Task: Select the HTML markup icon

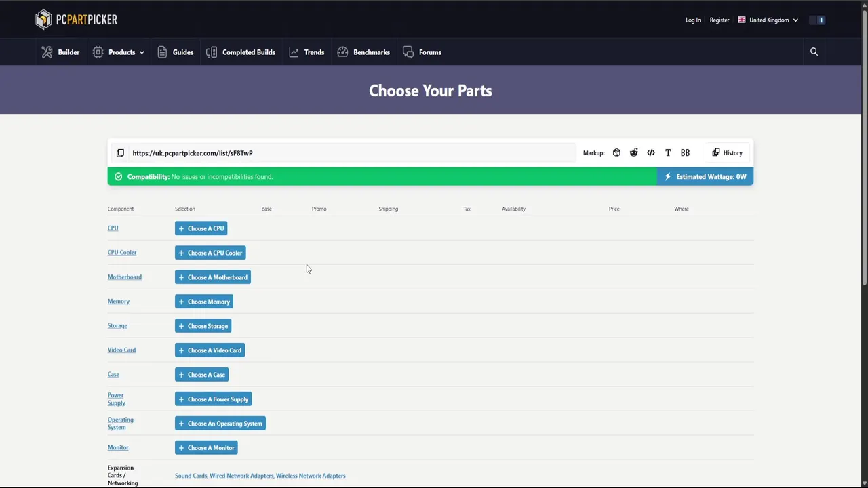Action: pos(651,153)
